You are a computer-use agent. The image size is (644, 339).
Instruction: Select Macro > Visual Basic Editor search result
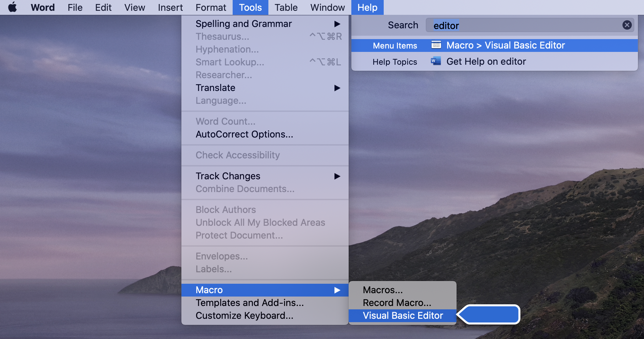pyautogui.click(x=495, y=45)
